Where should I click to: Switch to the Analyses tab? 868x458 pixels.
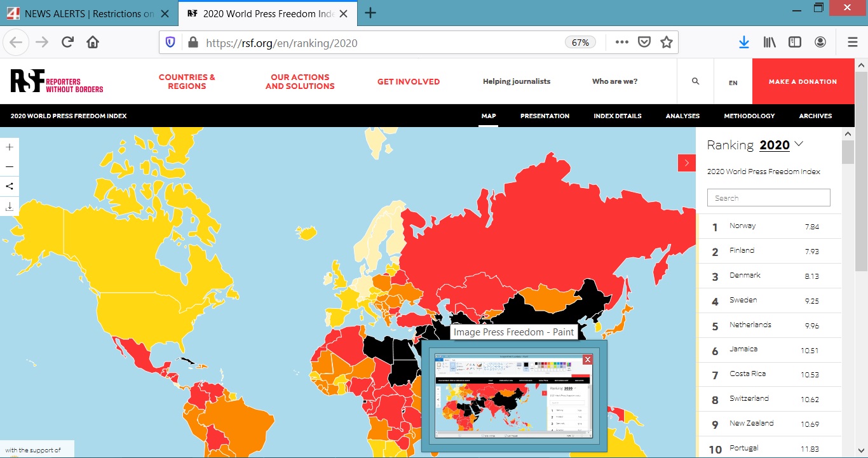pyautogui.click(x=682, y=116)
